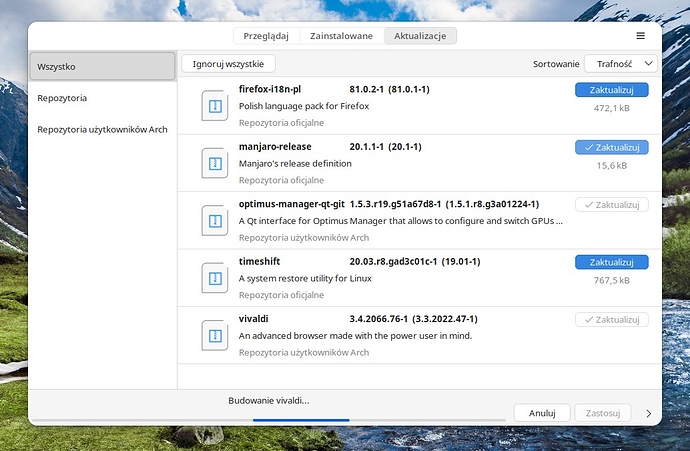Select Wszystko in the sidebar
Image resolution: width=690 pixels, height=451 pixels.
102,66
